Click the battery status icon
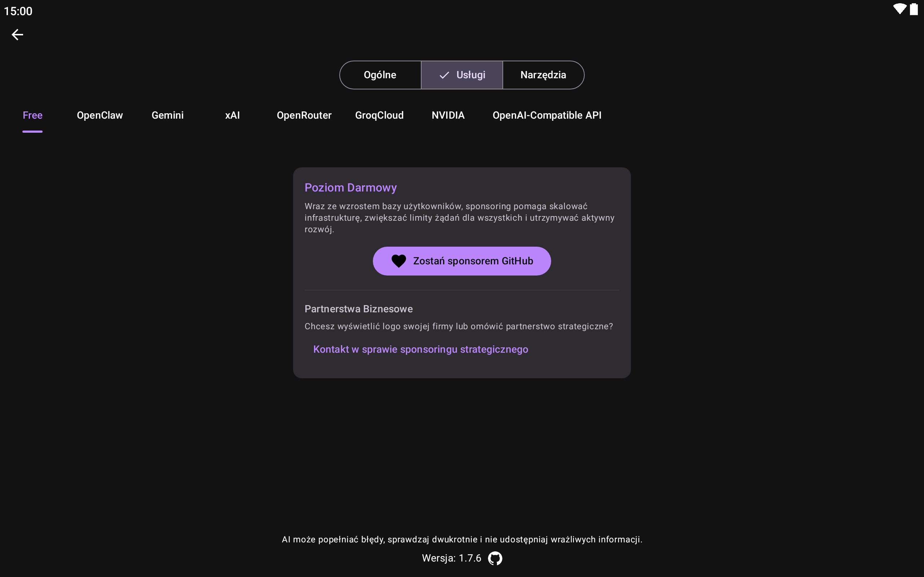 (914, 9)
